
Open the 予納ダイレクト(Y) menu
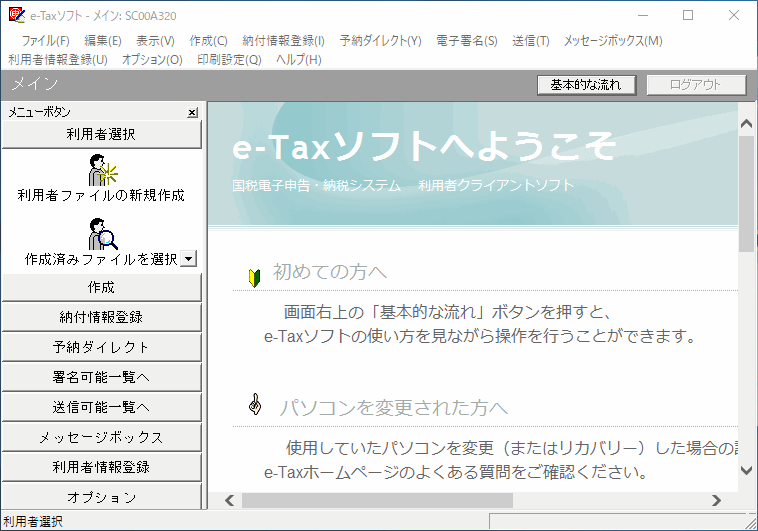380,41
